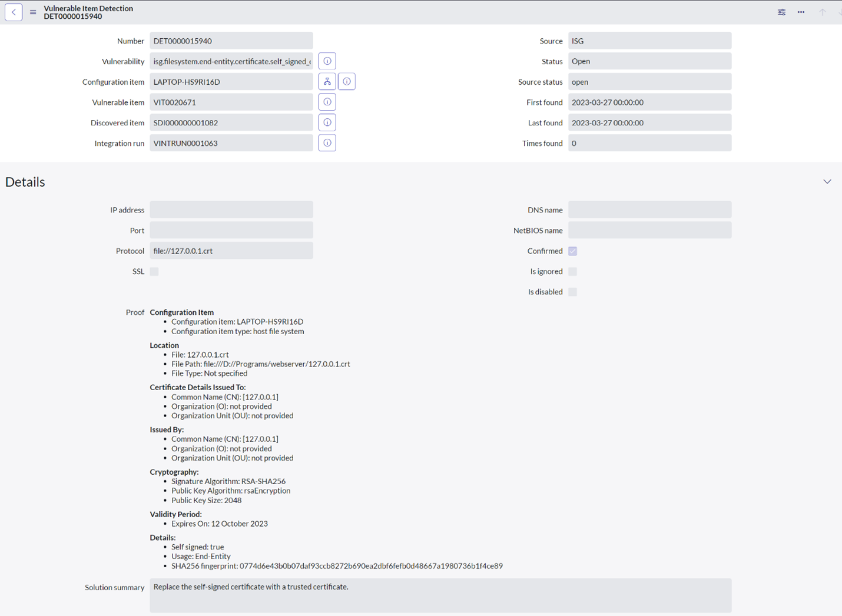The height and width of the screenshot is (616, 842).
Task: Collapse the Details section chevron
Action: tap(827, 181)
